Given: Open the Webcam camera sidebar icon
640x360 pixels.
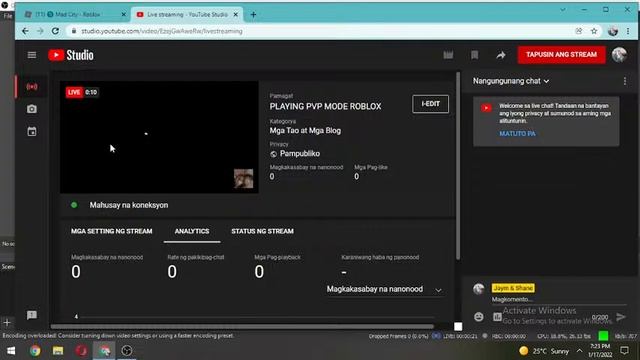Looking at the screenshot, I should 32,109.
